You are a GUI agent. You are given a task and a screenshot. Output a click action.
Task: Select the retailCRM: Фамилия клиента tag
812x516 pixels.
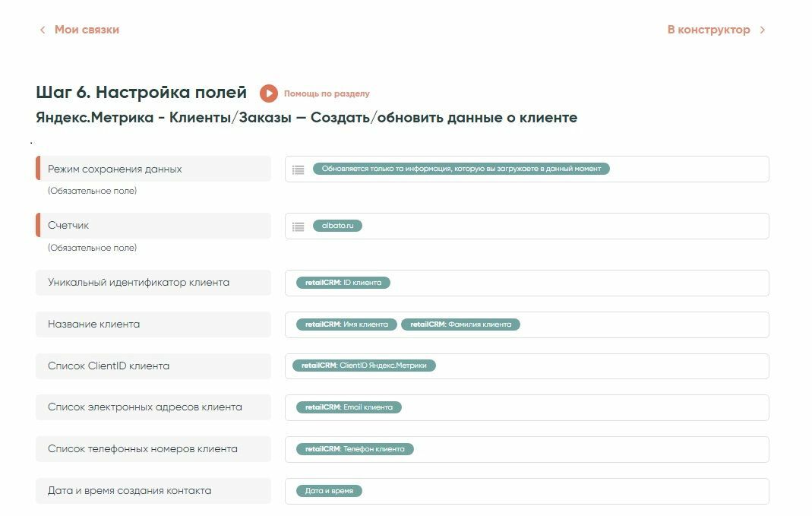tap(460, 324)
